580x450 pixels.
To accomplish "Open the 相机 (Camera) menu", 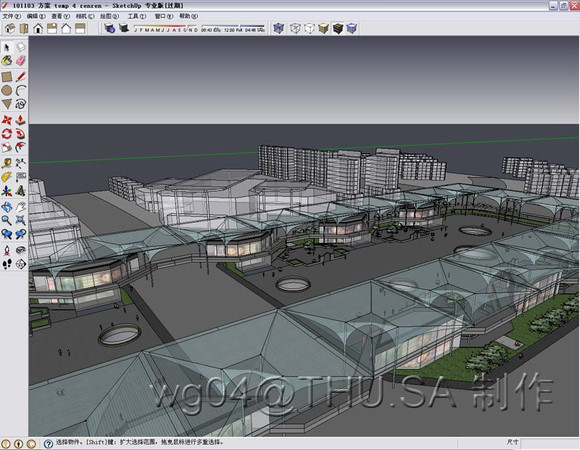I will [x=85, y=16].
